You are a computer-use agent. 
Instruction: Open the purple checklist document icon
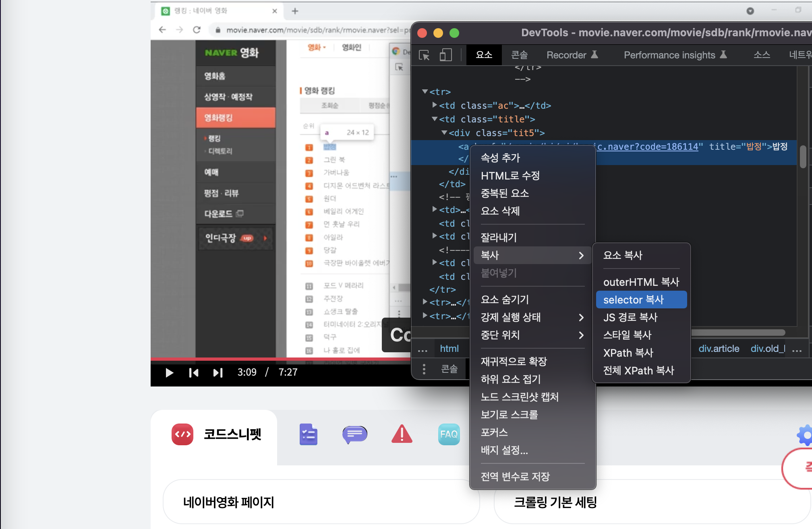(x=308, y=434)
